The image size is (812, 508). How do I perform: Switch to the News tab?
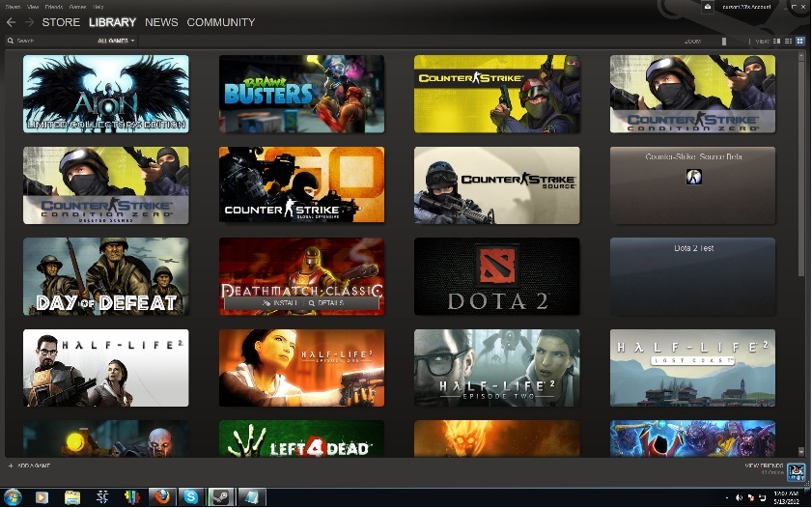point(161,22)
